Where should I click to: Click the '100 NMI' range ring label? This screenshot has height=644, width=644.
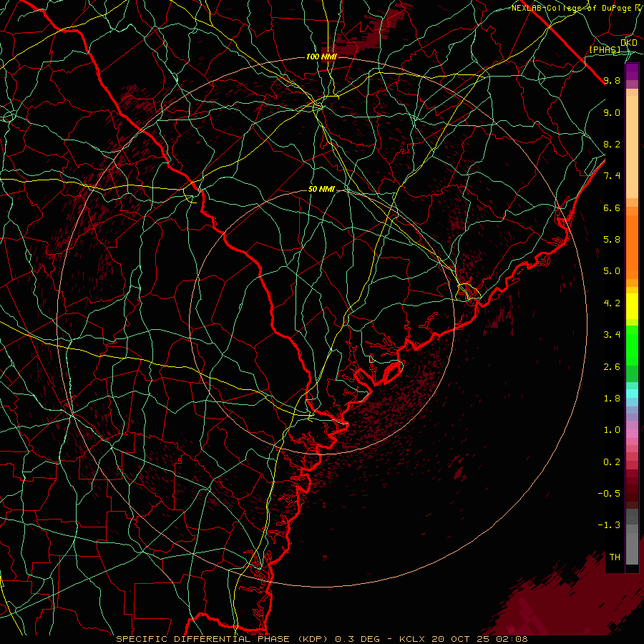pyautogui.click(x=321, y=57)
